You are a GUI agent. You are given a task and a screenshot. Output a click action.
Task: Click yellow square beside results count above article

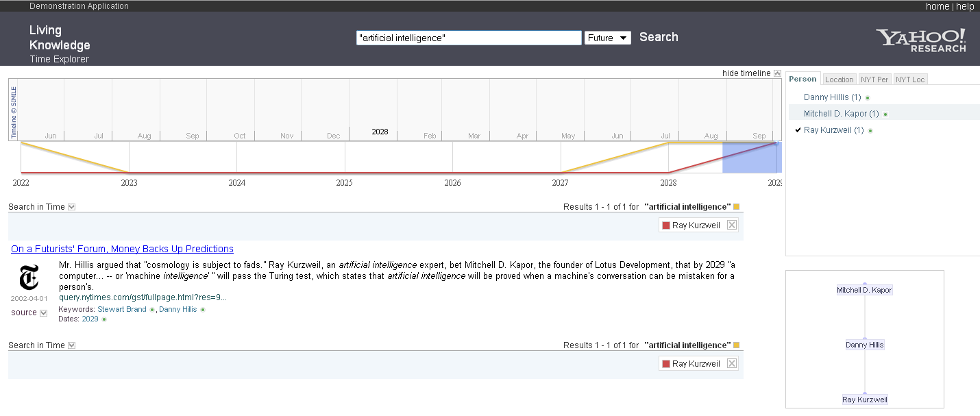point(737,207)
